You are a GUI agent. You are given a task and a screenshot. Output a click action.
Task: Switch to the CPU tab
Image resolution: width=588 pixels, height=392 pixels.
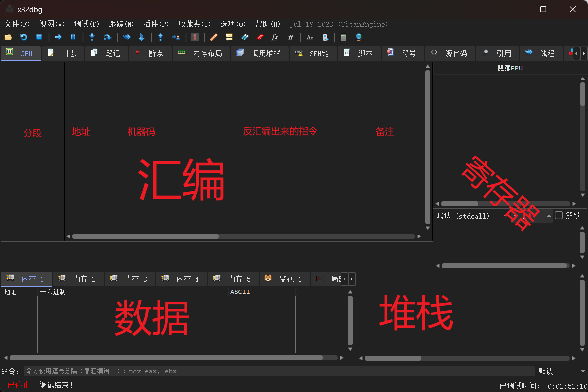tap(21, 53)
